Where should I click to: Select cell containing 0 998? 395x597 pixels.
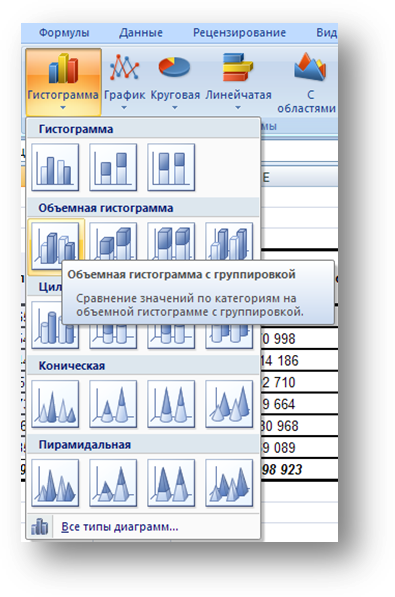click(299, 339)
